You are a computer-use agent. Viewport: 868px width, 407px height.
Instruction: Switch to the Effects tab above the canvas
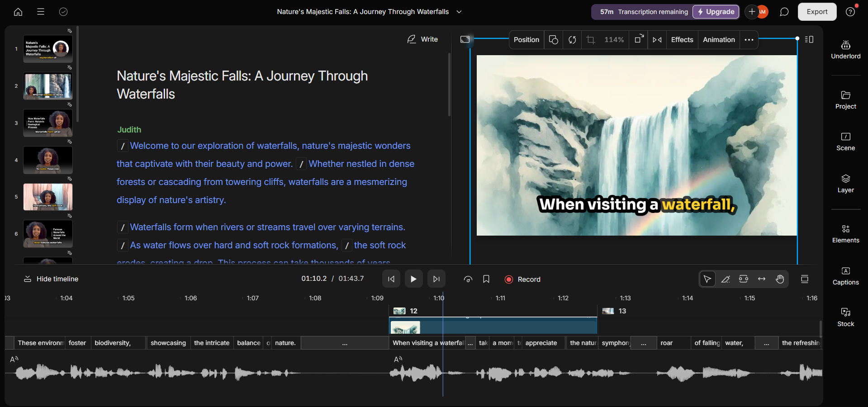click(682, 40)
